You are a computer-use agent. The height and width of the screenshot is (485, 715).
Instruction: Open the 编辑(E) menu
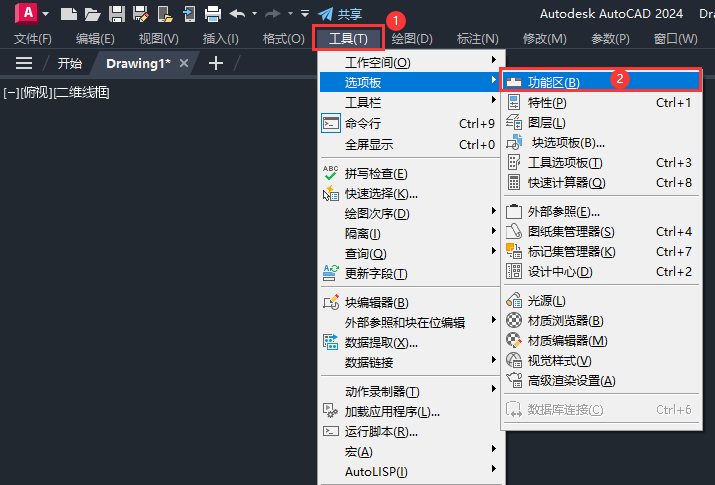tap(95, 39)
